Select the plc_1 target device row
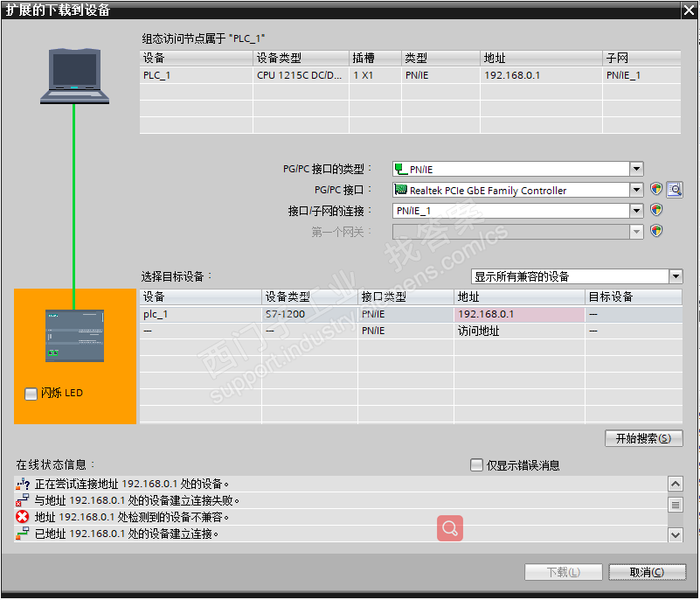 point(411,314)
